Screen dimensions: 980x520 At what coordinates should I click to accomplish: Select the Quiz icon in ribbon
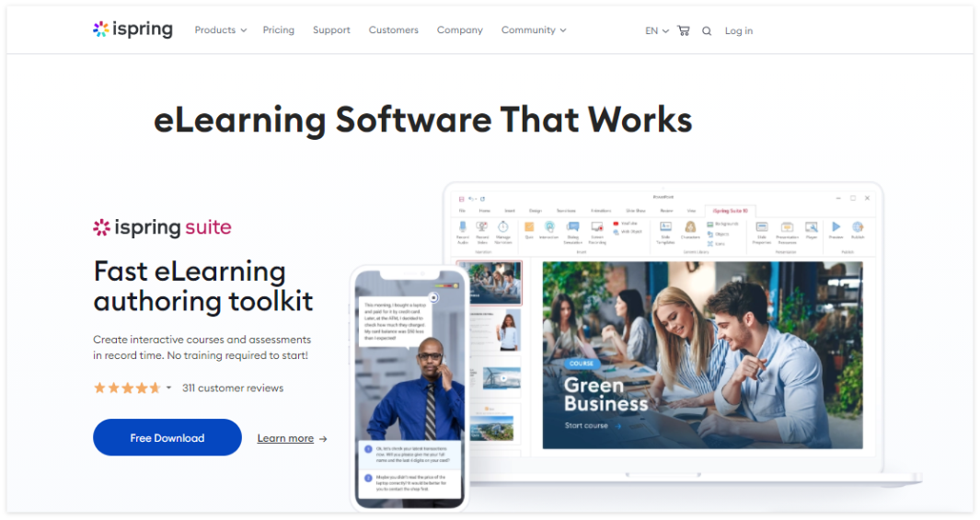(529, 227)
